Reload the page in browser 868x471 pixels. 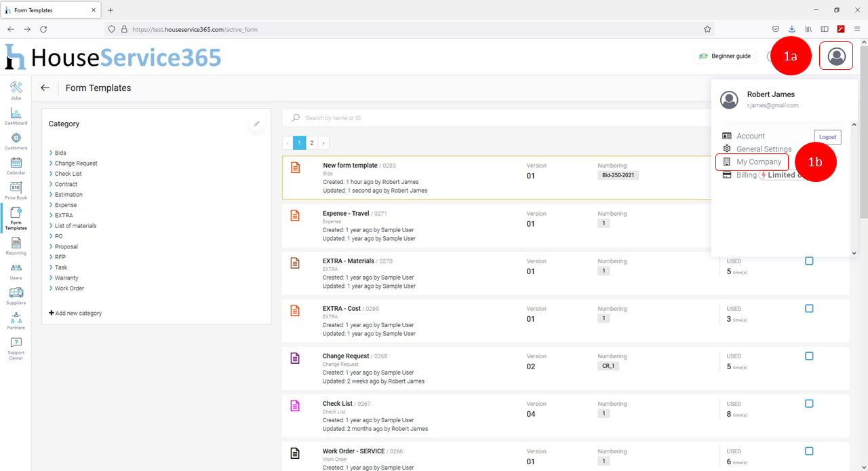pyautogui.click(x=43, y=29)
